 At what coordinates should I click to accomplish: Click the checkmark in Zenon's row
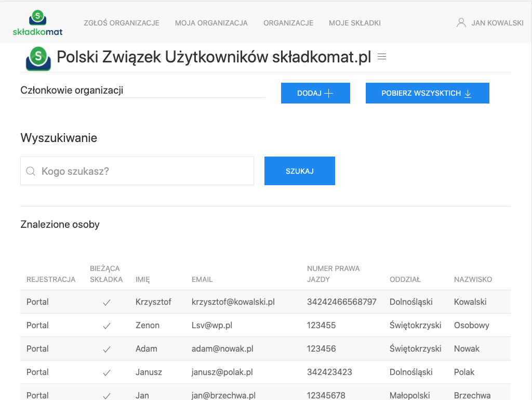[x=107, y=326]
